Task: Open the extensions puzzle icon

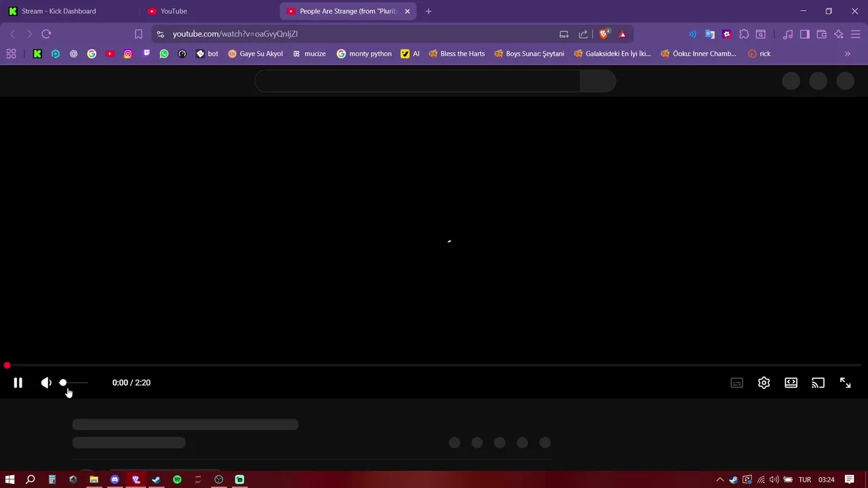Action: 744,34
